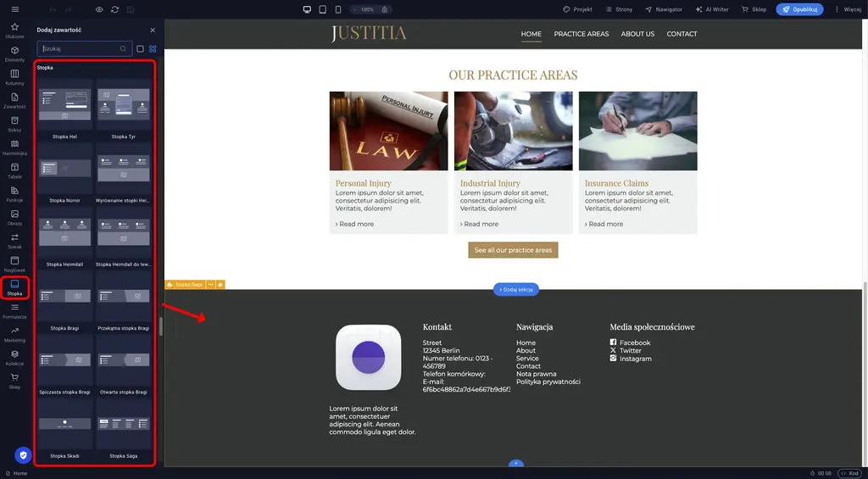Open Stopka Saga section settings gear
This screenshot has width=868, height=479.
pos(220,285)
